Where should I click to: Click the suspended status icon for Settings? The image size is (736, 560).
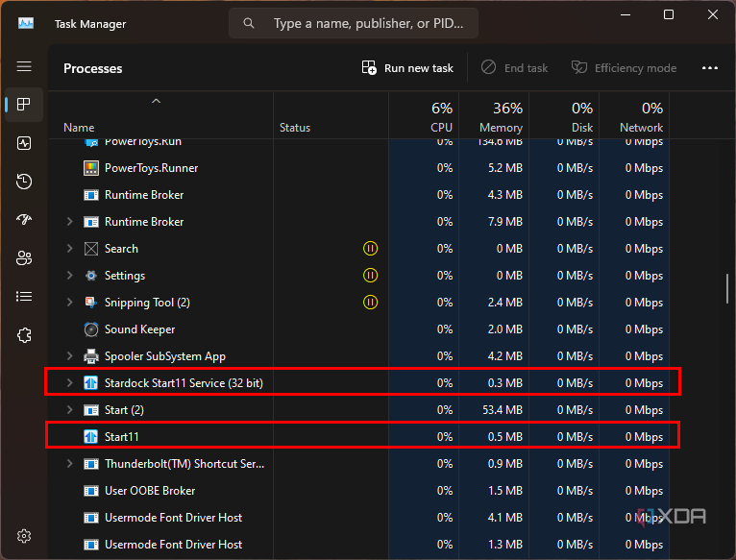[370, 275]
